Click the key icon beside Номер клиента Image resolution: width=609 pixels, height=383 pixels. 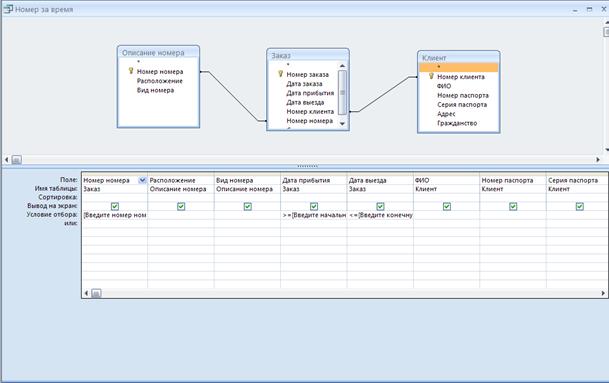click(431, 76)
